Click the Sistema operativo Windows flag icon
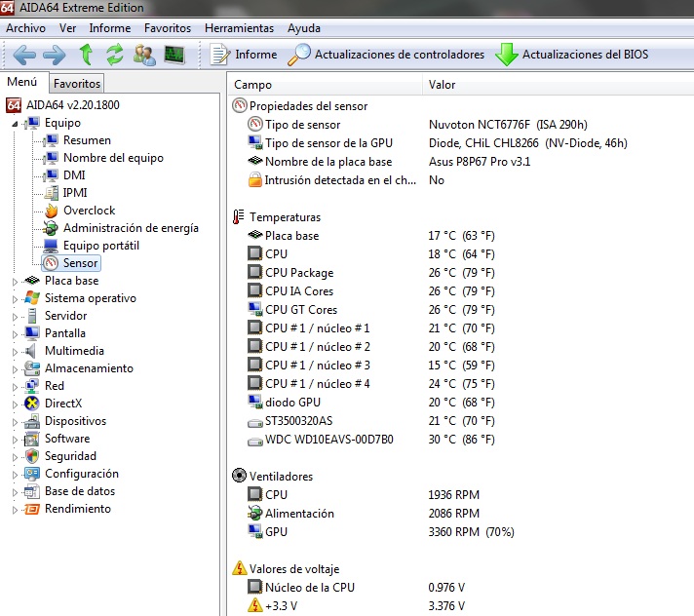694x616 pixels. (32, 298)
